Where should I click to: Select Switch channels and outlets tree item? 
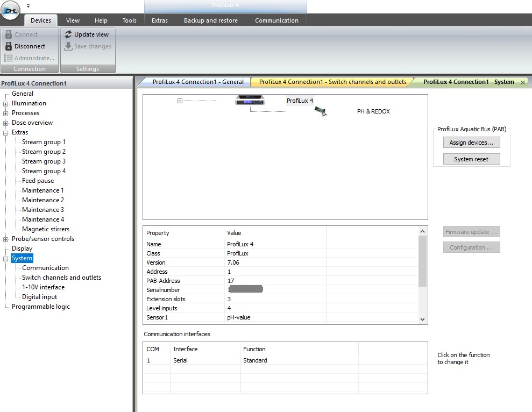click(x=61, y=278)
